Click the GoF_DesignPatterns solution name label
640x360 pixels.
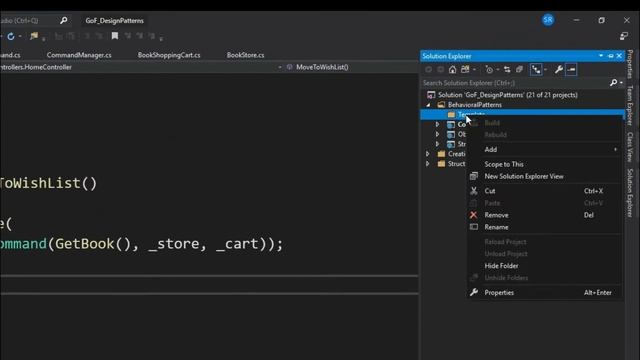(x=114, y=21)
